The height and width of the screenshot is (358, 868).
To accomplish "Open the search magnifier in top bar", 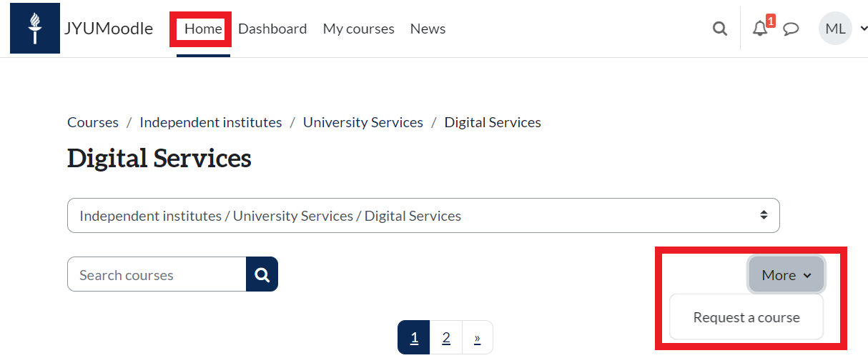I will pos(720,29).
